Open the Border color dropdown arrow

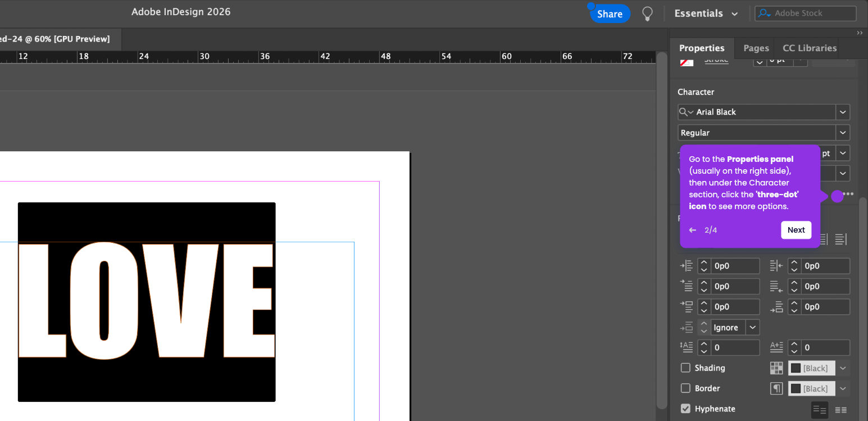coord(843,388)
